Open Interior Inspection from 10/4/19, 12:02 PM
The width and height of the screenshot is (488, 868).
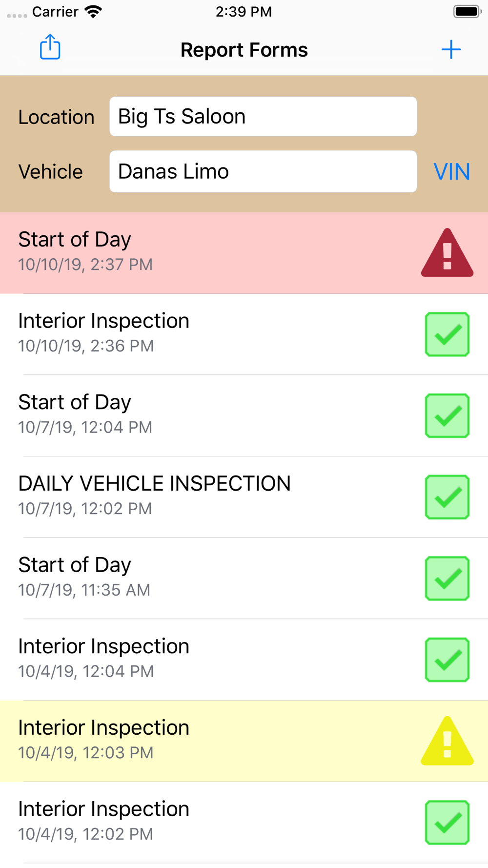(195, 822)
